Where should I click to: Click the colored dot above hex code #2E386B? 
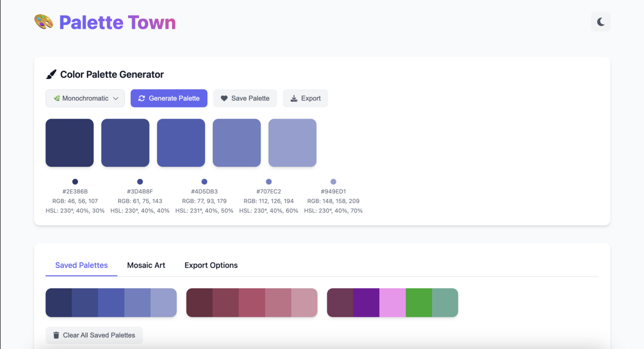coord(75,181)
